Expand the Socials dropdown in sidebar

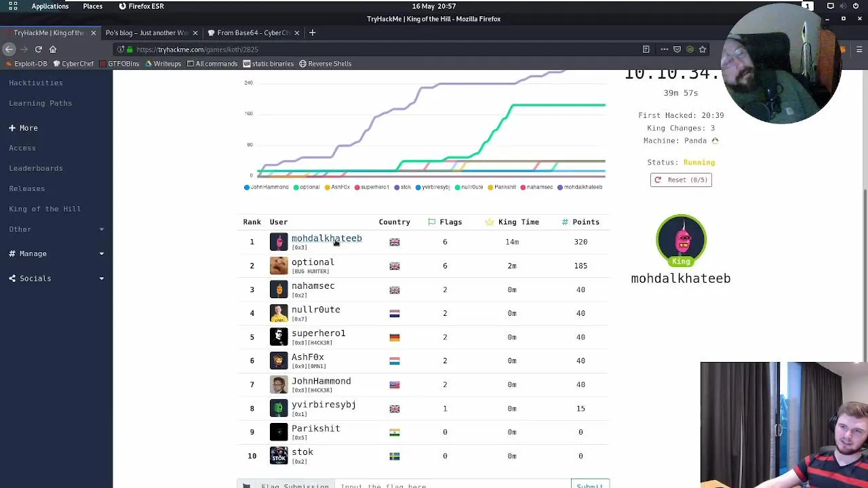pyautogui.click(x=56, y=278)
